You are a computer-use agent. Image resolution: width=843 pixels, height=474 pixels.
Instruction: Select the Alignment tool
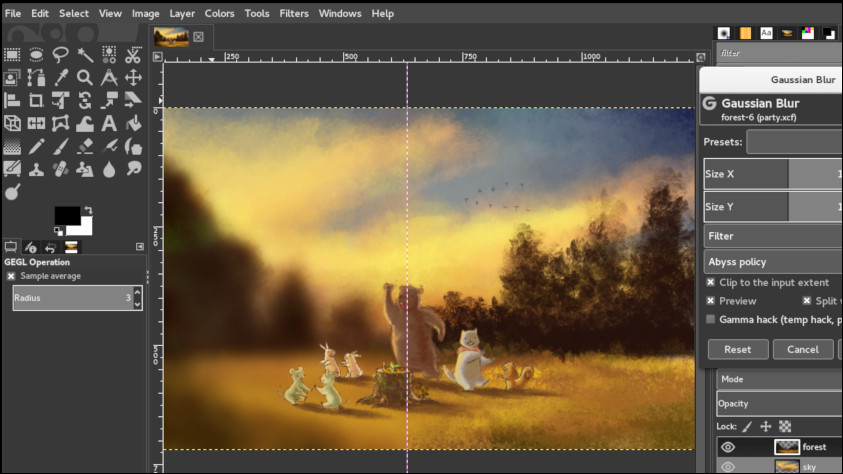point(12,100)
